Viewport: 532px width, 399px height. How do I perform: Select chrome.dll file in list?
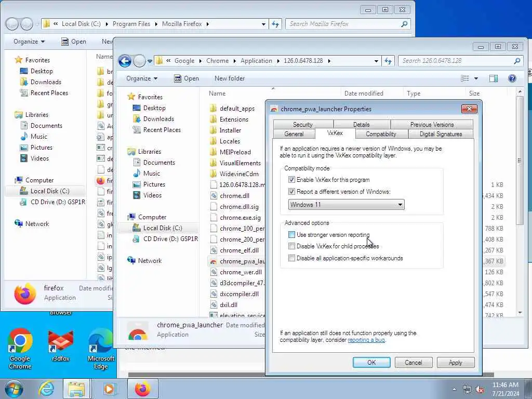(234, 196)
